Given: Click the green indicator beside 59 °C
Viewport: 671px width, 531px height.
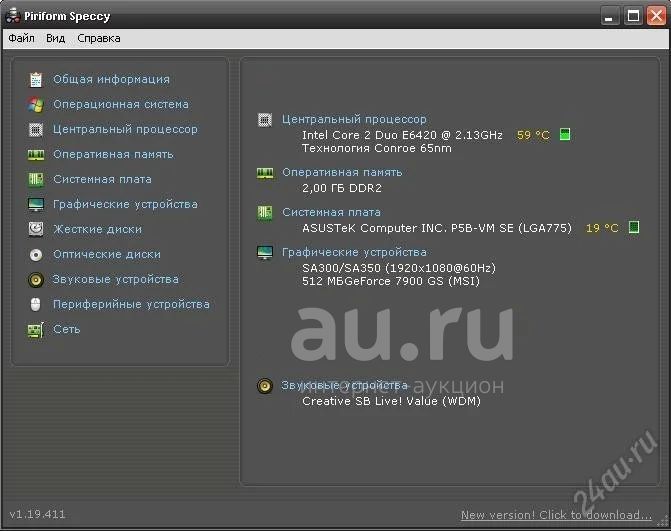Looking at the screenshot, I should point(565,135).
